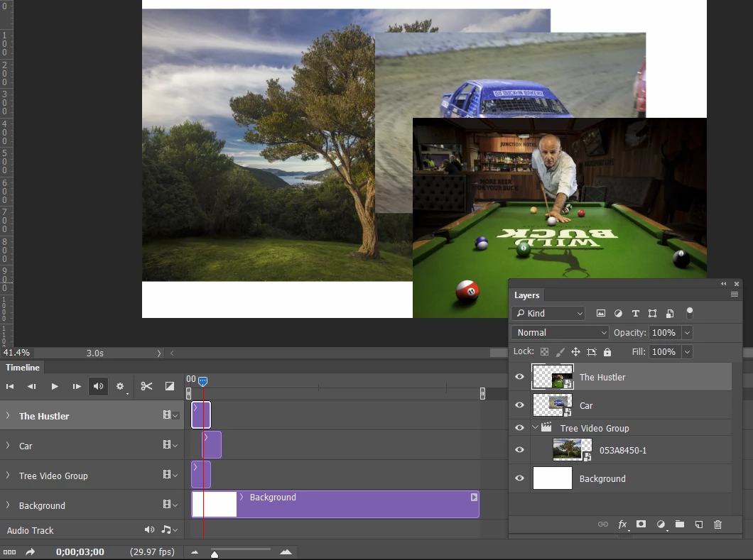Expand the Car track in Timeline
Viewport: 753px width, 560px height.
click(x=8, y=445)
